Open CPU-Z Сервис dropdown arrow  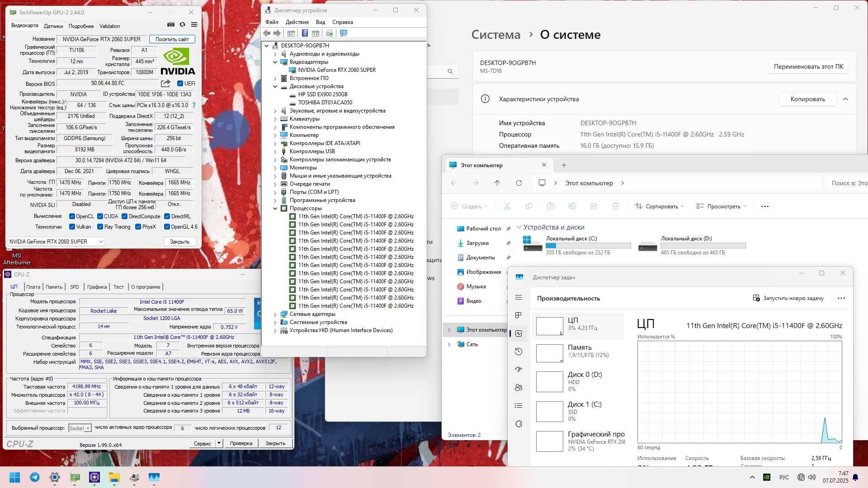tap(219, 443)
